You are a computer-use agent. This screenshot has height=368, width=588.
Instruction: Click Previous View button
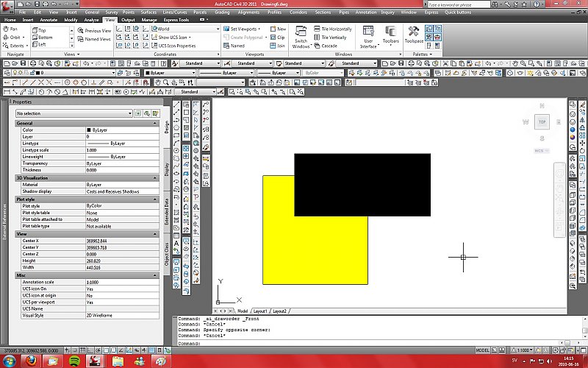pos(94,30)
